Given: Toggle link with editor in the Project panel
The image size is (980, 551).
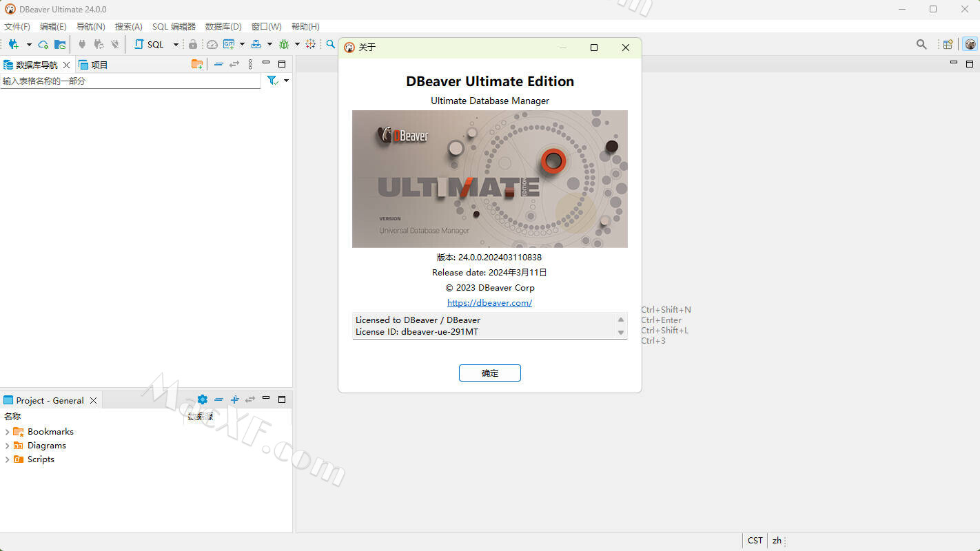Looking at the screenshot, I should tap(250, 399).
